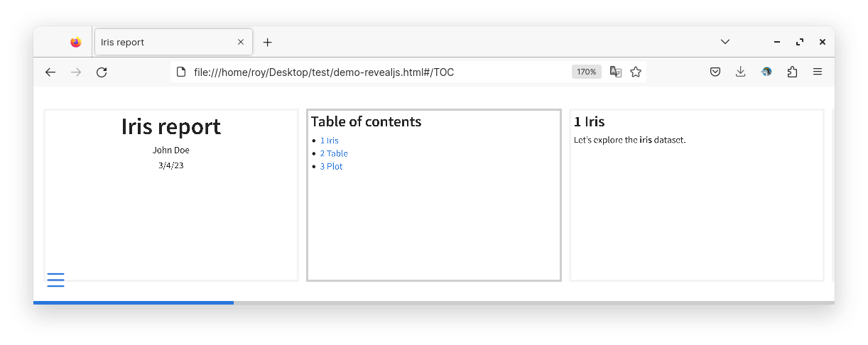Click the slide progress bar
Viewport: 868px width, 345px height.
pyautogui.click(x=433, y=302)
